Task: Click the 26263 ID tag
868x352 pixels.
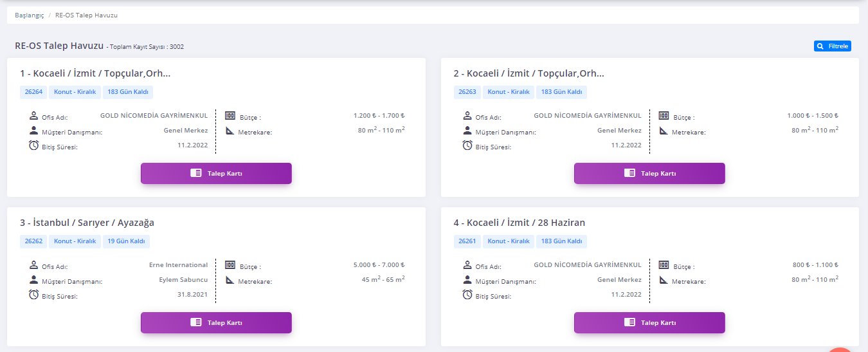Action: click(x=467, y=92)
